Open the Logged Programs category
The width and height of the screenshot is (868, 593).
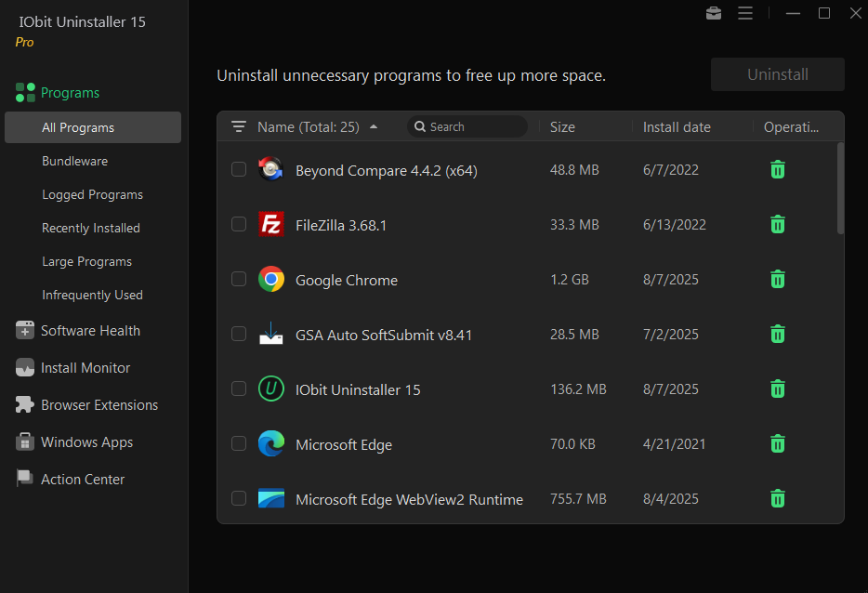point(92,194)
